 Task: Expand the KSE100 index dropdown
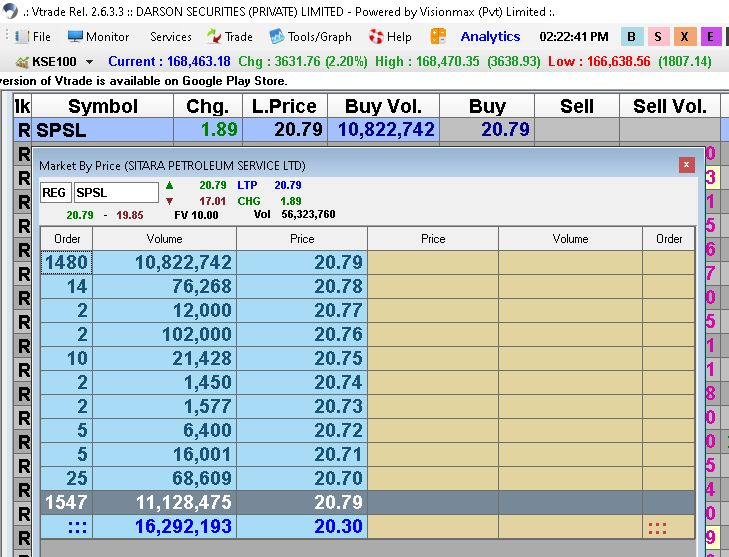tap(90, 61)
